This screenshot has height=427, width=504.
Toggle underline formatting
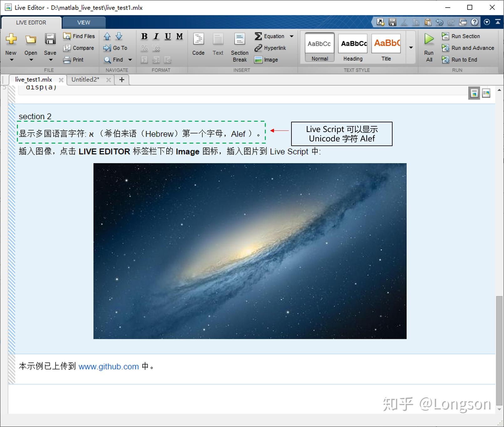pyautogui.click(x=167, y=36)
